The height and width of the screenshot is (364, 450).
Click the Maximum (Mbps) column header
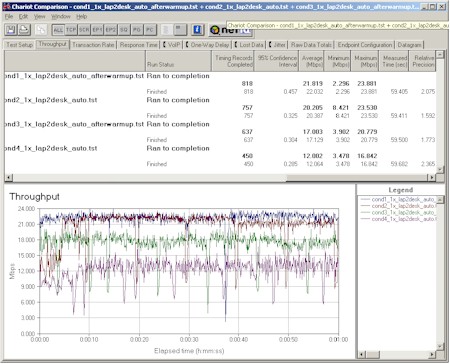tap(365, 61)
